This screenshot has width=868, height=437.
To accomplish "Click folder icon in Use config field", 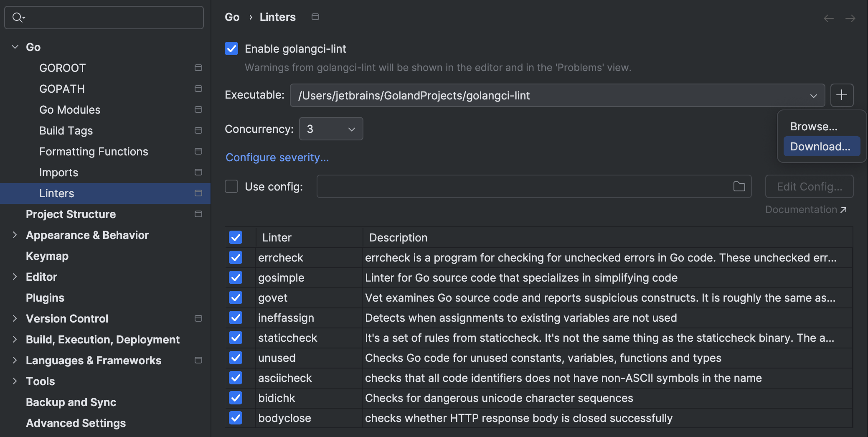I will [739, 186].
